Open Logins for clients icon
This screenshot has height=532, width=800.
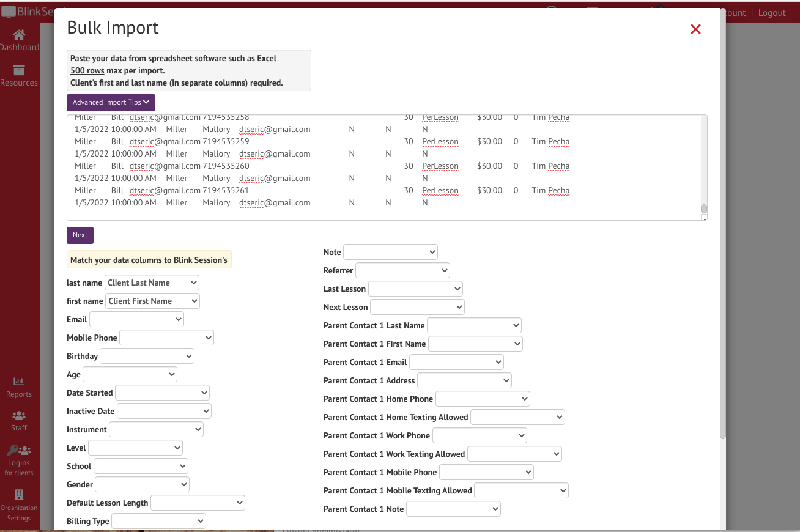(19, 451)
